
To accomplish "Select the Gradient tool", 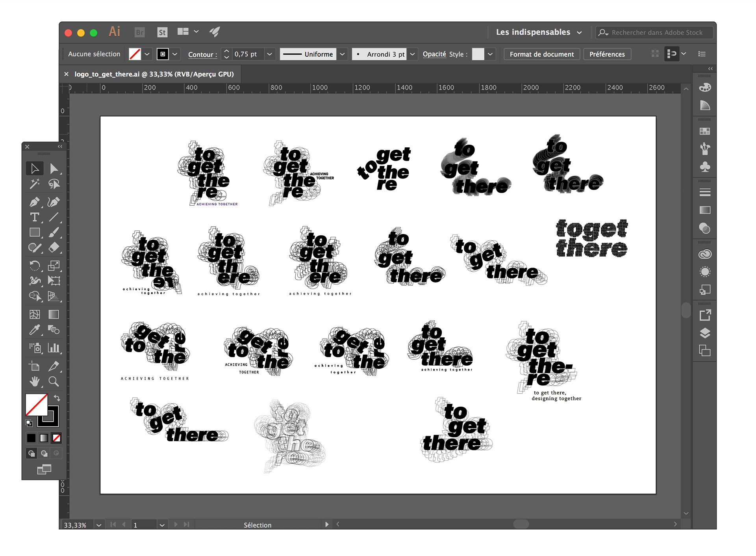I will click(54, 314).
